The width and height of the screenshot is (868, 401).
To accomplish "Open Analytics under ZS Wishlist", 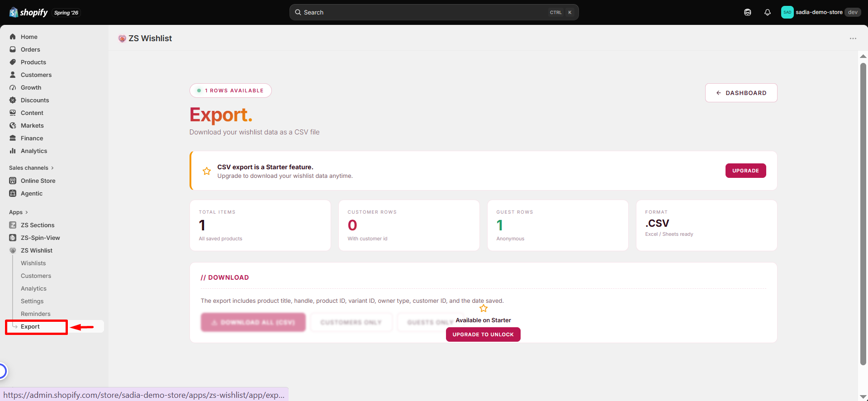I will 33,288.
